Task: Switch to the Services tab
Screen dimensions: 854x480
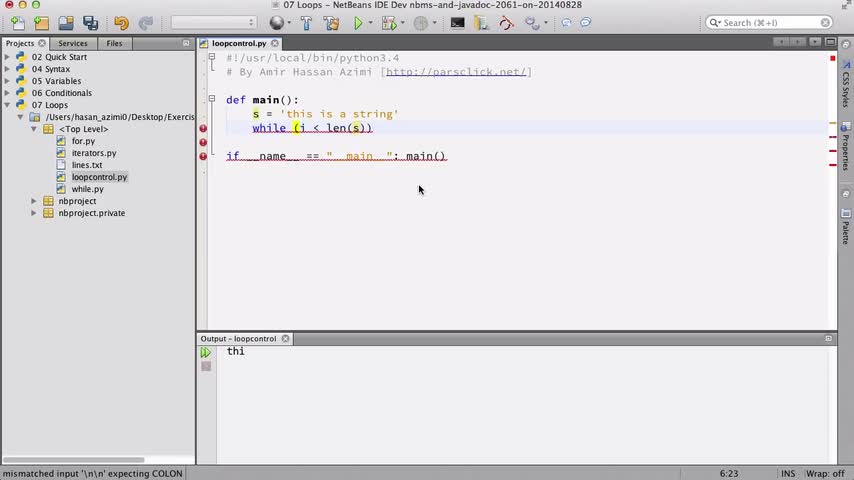Action: tap(72, 43)
